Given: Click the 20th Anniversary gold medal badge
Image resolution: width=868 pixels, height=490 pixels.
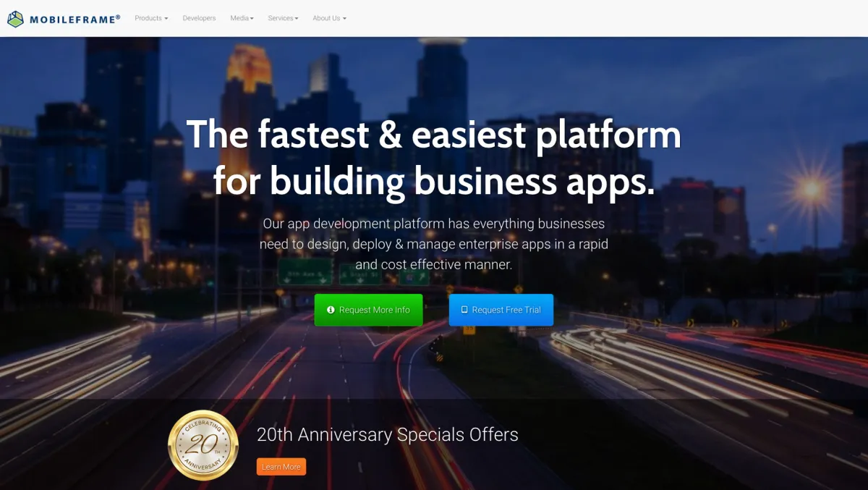Looking at the screenshot, I should click(203, 445).
